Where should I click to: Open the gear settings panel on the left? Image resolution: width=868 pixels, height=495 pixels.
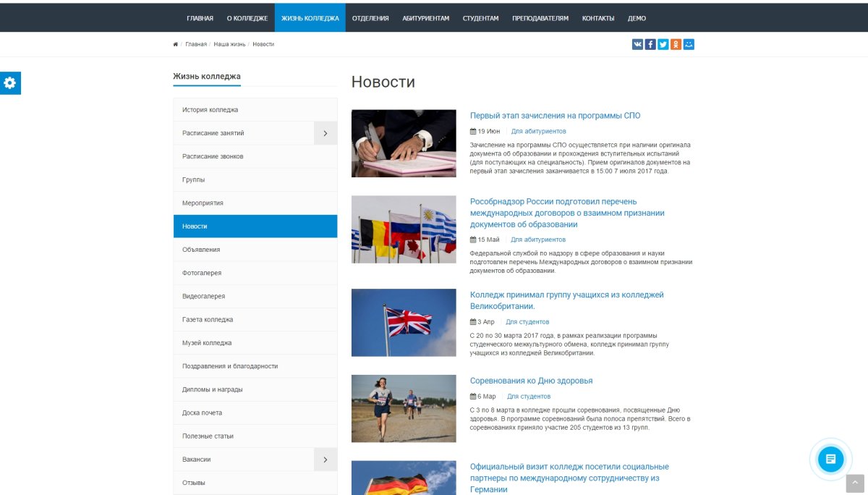tap(9, 82)
